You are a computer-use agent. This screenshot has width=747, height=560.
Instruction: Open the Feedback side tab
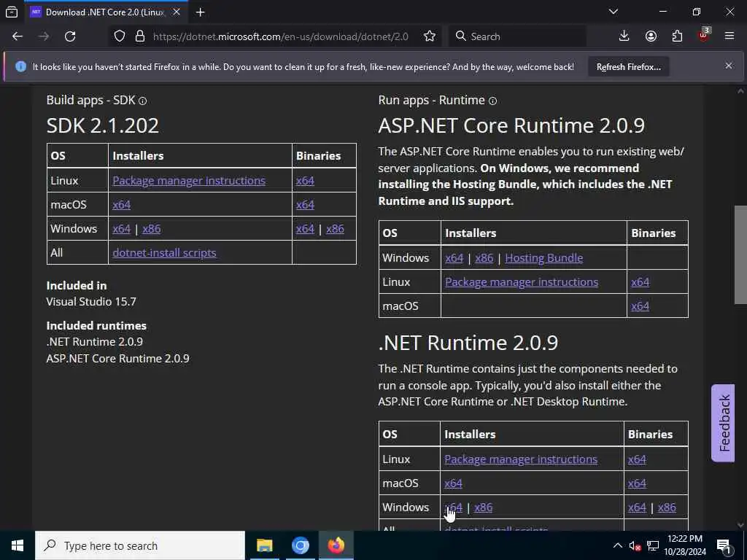point(723,423)
